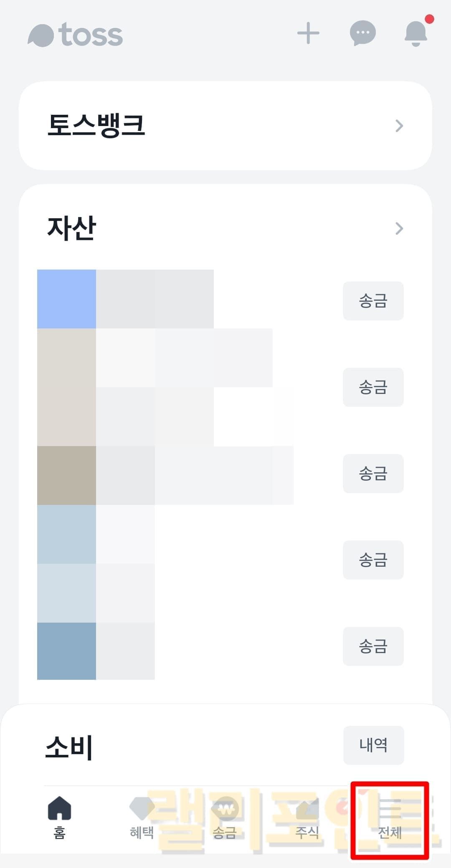This screenshot has height=868, width=451.
Task: Open the 주식 icon in bottom navigation
Action: 307,809
